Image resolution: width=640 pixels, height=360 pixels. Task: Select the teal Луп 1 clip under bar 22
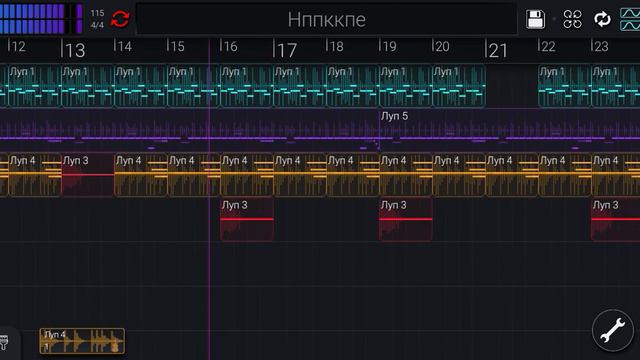pyautogui.click(x=565, y=86)
